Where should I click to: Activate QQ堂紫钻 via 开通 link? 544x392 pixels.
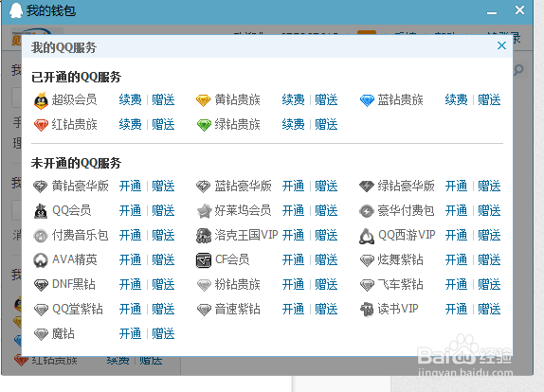click(131, 309)
